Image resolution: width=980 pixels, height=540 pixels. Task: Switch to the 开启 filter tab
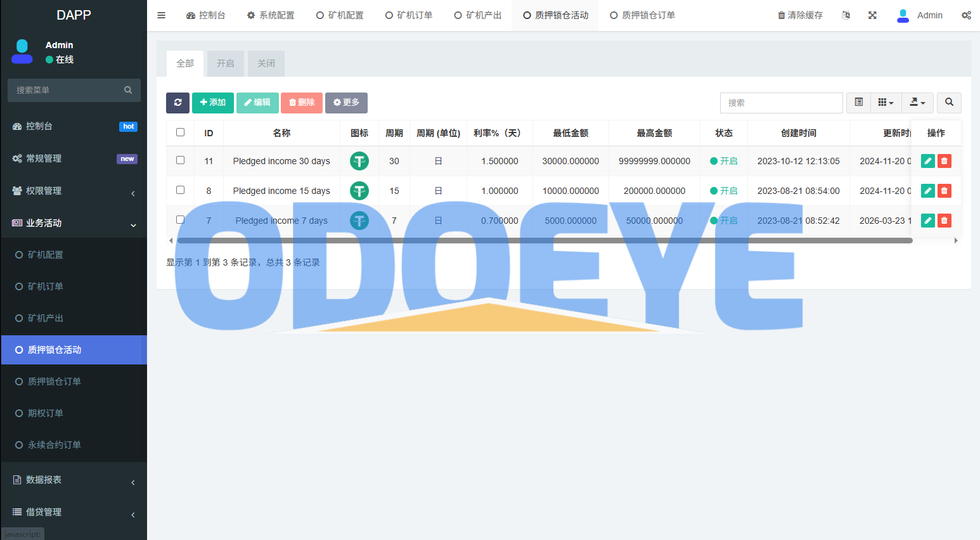226,63
